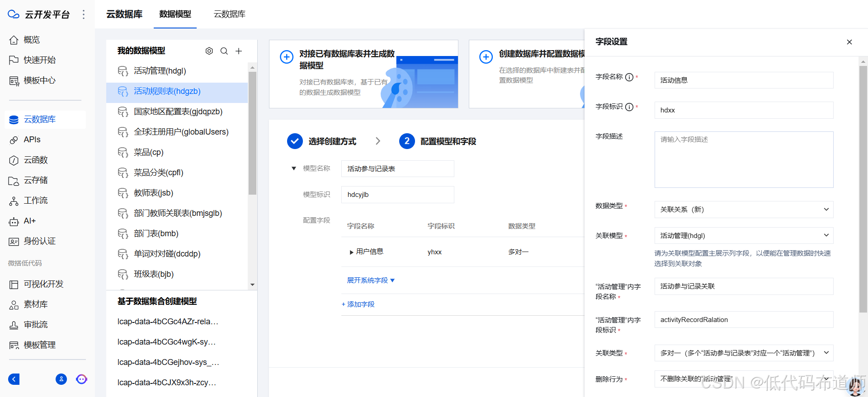Click the 字段名称 input with 活动信息
The image size is (868, 397).
point(744,80)
